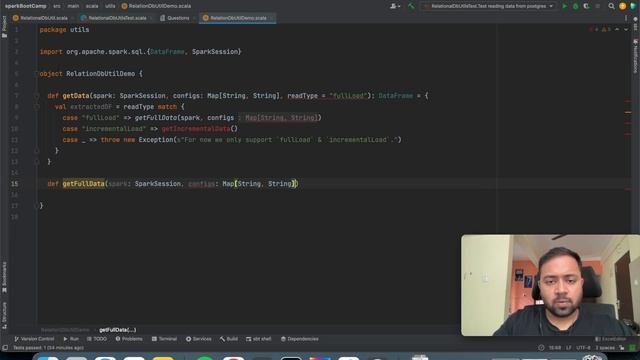Jump to next highlighted error arrow
Image resolution: width=640 pixels, height=360 pixels.
point(626,29)
